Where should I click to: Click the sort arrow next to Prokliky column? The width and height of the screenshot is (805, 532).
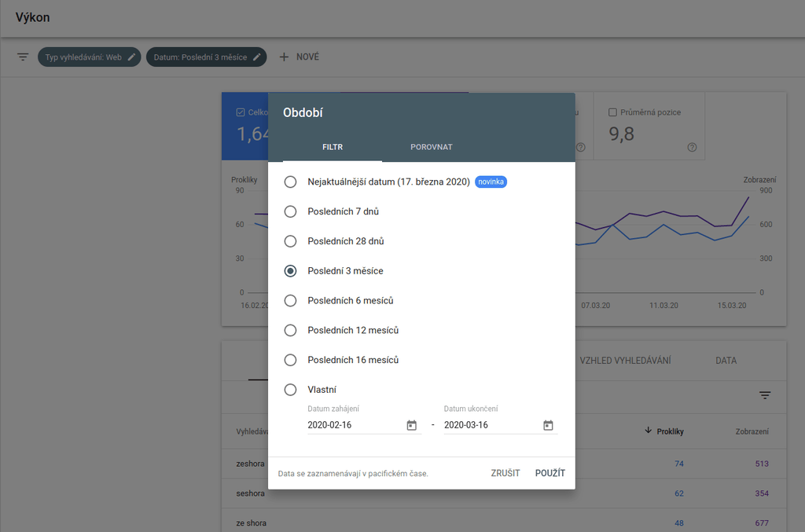tap(648, 431)
